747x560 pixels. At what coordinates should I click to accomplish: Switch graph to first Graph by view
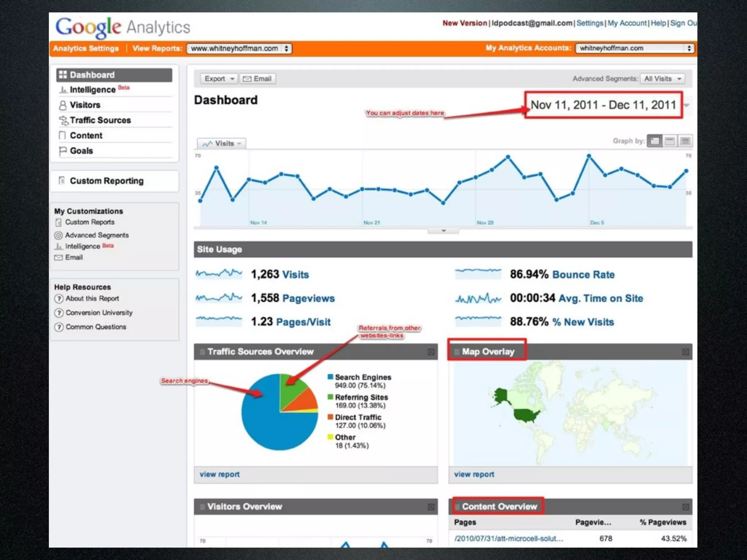pos(654,141)
